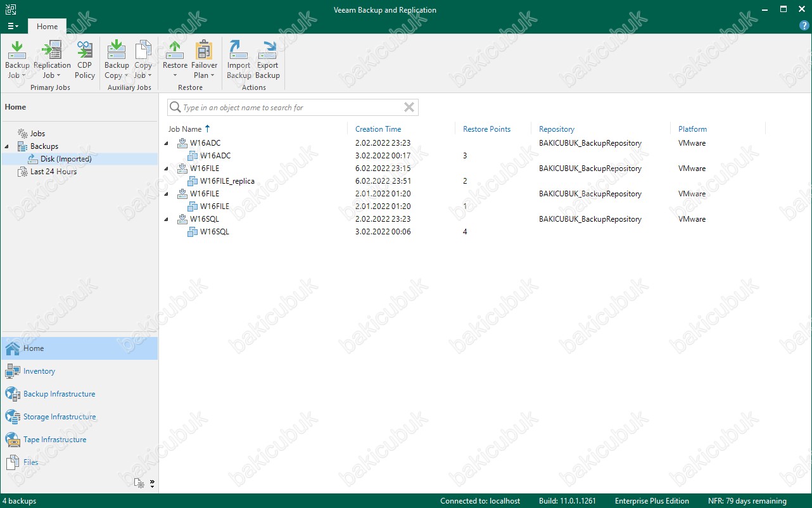Screen dimensions: 812x508
Task: Open the main application menu button
Action: pyautogui.click(x=13, y=27)
